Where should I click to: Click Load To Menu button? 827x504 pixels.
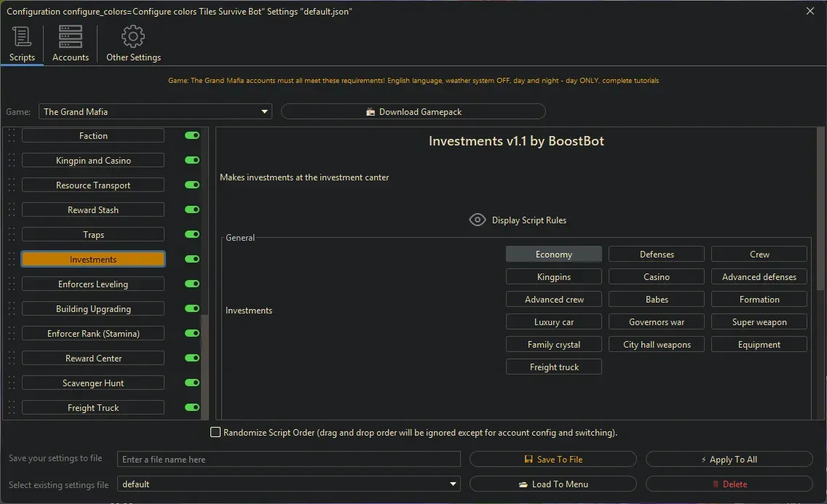[x=553, y=484]
